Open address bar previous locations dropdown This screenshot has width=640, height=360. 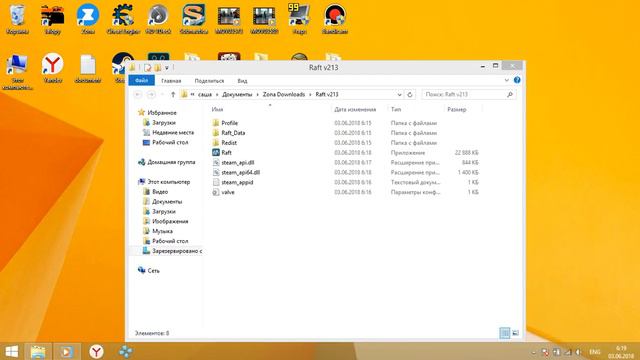(x=399, y=95)
